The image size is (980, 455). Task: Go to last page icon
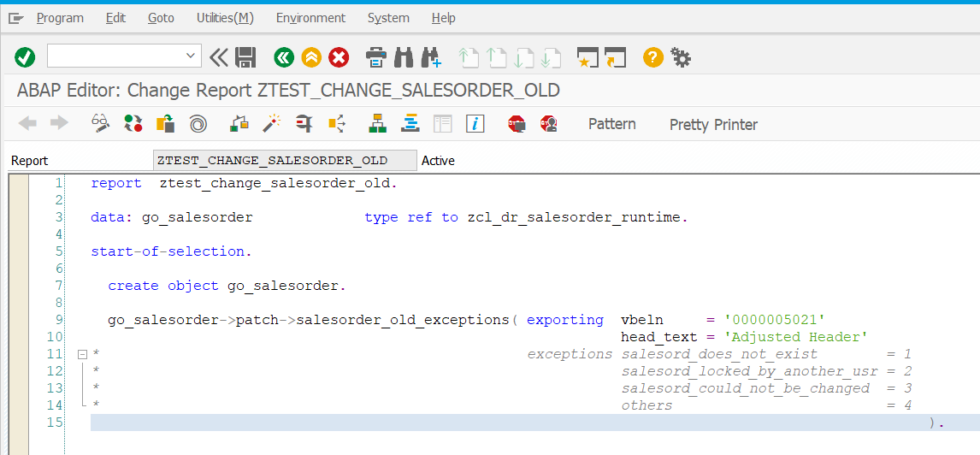(x=550, y=57)
